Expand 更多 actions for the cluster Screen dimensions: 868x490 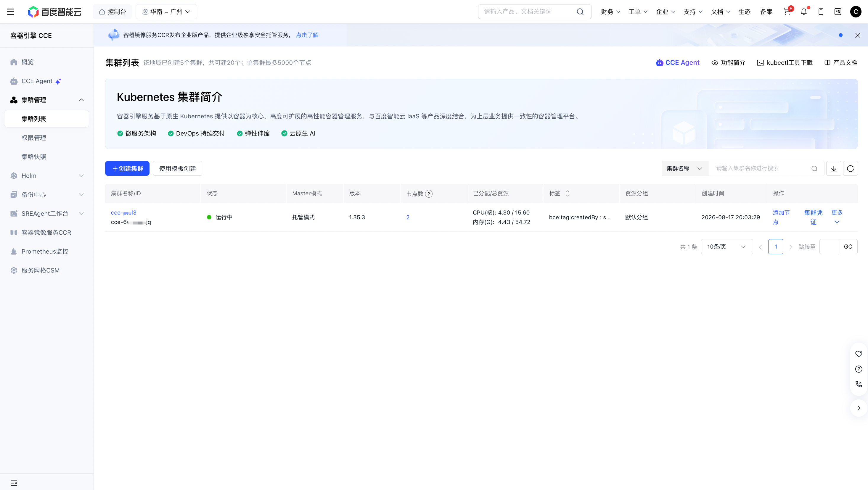(837, 217)
